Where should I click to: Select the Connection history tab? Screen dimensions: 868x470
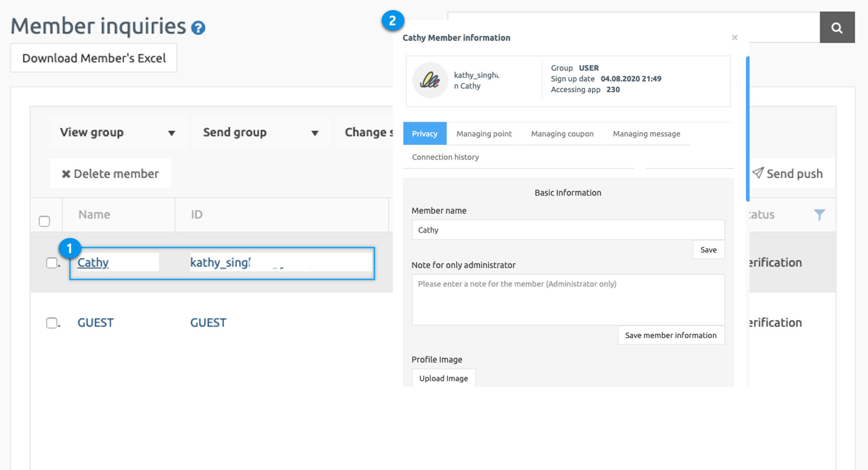(x=445, y=157)
